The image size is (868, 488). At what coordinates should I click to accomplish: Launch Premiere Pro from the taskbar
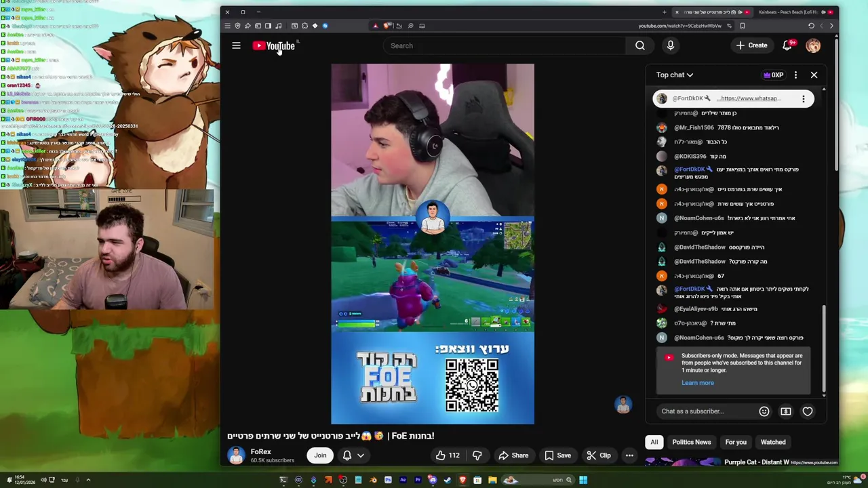[x=418, y=480]
